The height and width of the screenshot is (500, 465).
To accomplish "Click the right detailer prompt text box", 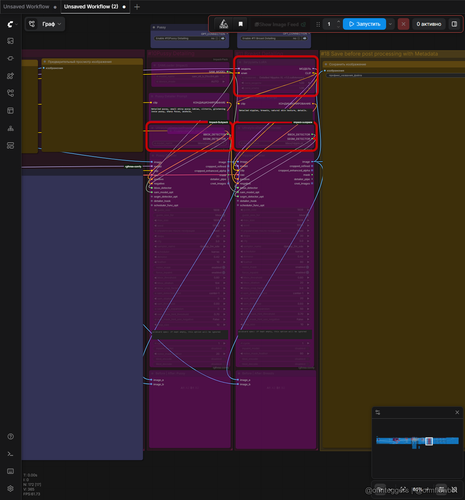I will [276, 114].
